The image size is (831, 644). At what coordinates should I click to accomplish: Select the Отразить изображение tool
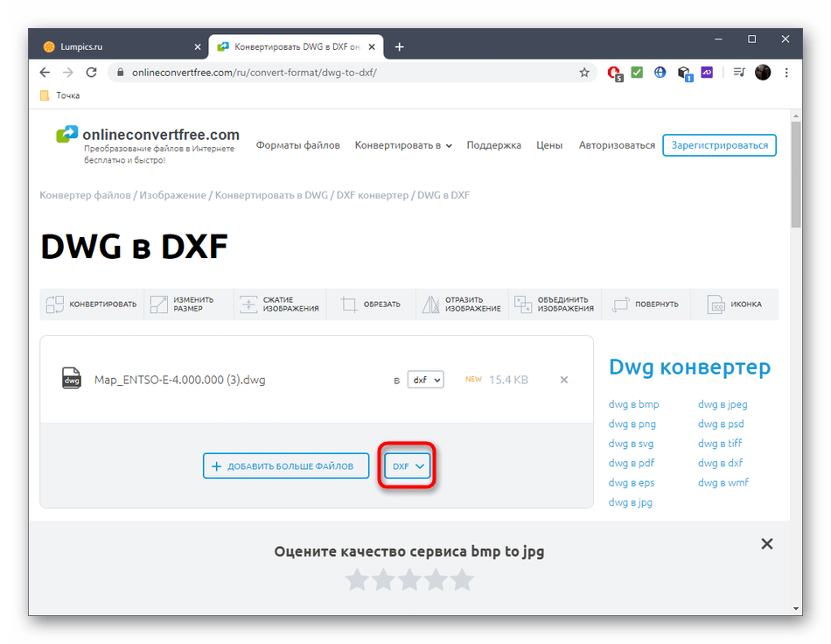[462, 304]
